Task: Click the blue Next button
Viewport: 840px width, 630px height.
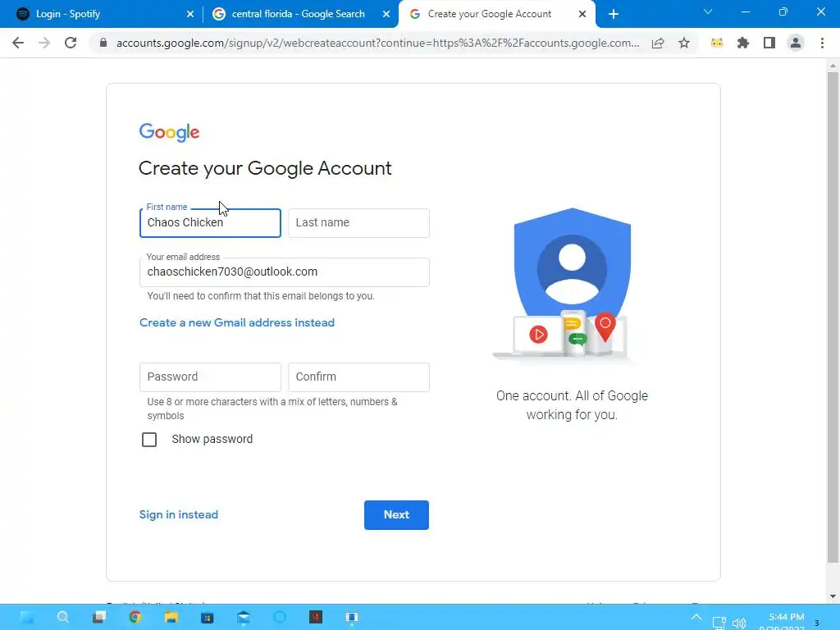Action: (396, 515)
